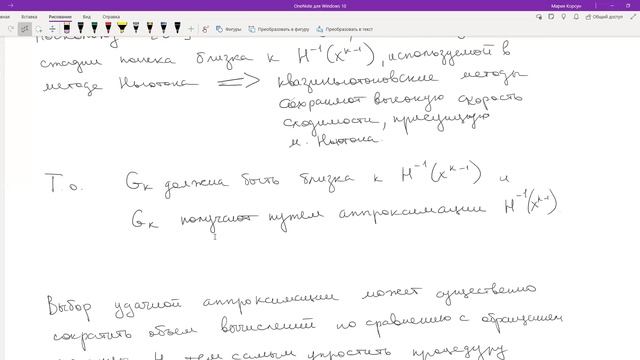
Task: Click the account name Мария Корсун
Action: 566,6
